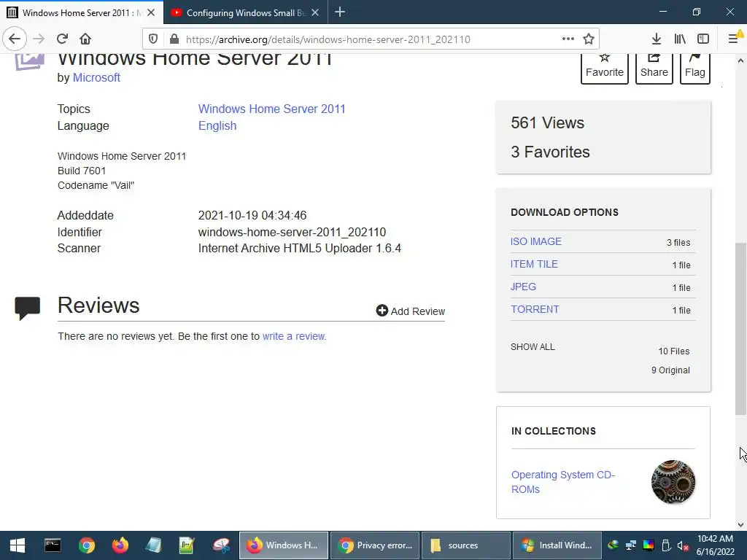Click the gears collection thumbnail
This screenshot has height=560, width=747.
click(x=673, y=482)
